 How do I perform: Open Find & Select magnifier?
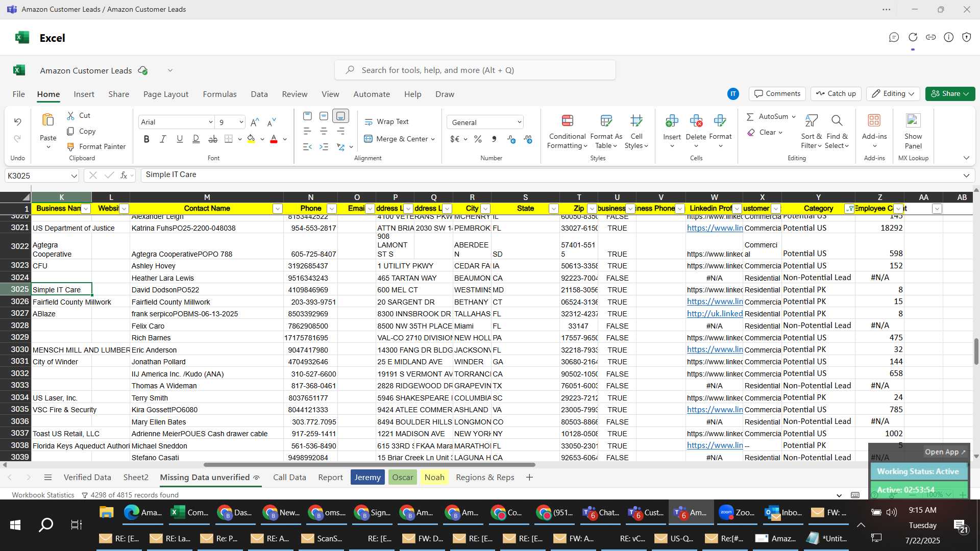click(x=837, y=132)
